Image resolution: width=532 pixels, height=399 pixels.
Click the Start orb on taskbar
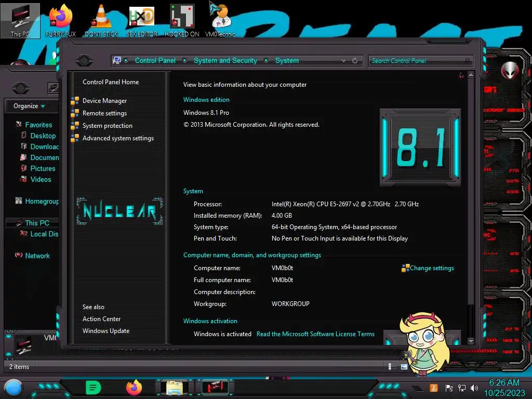[x=14, y=388]
